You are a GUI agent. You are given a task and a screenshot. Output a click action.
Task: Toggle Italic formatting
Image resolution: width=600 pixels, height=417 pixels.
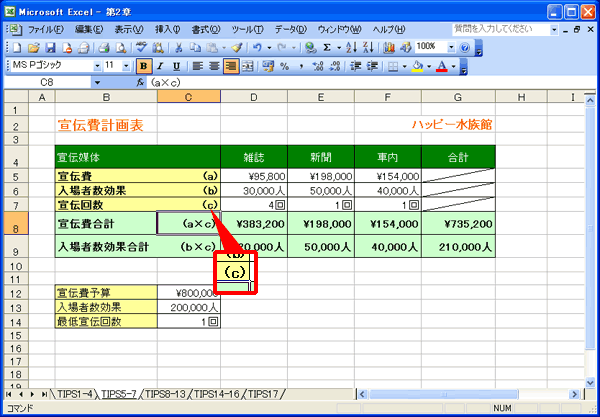pos(160,67)
